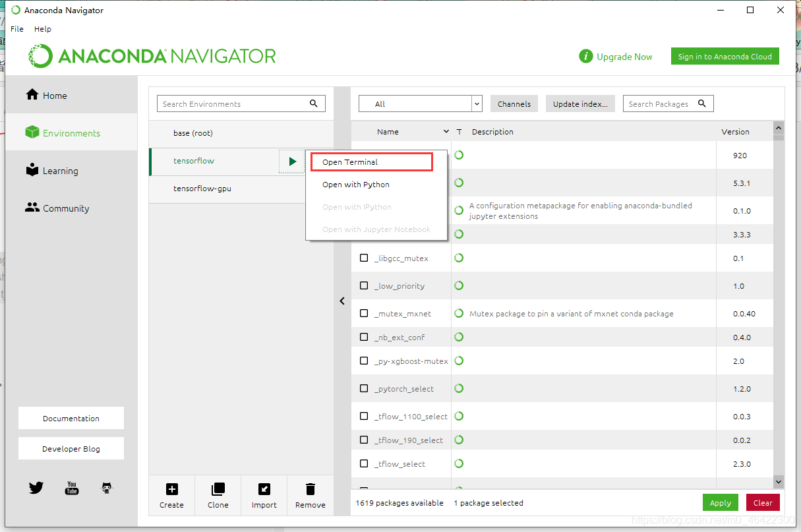The width and height of the screenshot is (801, 532).
Task: Check the _nb_ext_conf package checkbox
Action: pyautogui.click(x=364, y=337)
